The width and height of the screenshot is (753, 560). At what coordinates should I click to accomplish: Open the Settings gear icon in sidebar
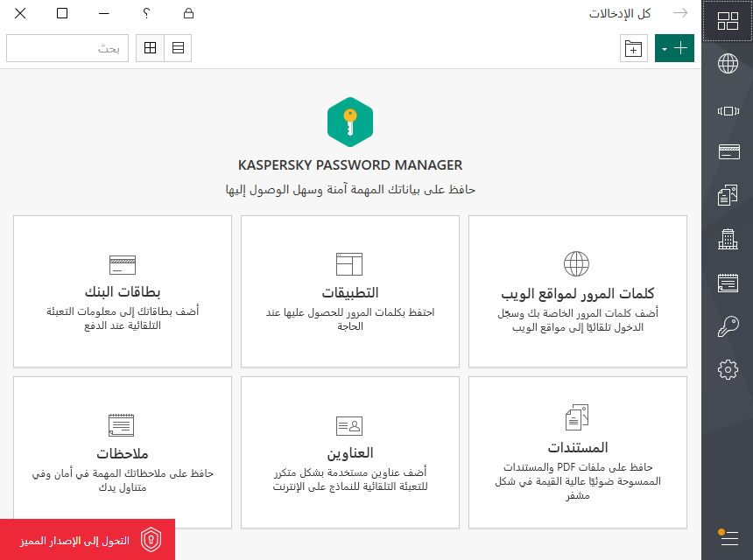click(728, 369)
